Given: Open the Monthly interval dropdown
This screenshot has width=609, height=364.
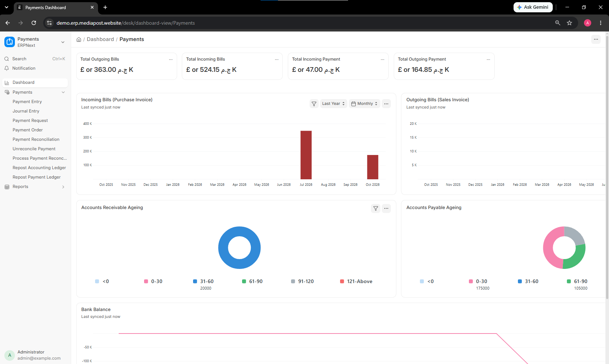Looking at the screenshot, I should coord(364,104).
